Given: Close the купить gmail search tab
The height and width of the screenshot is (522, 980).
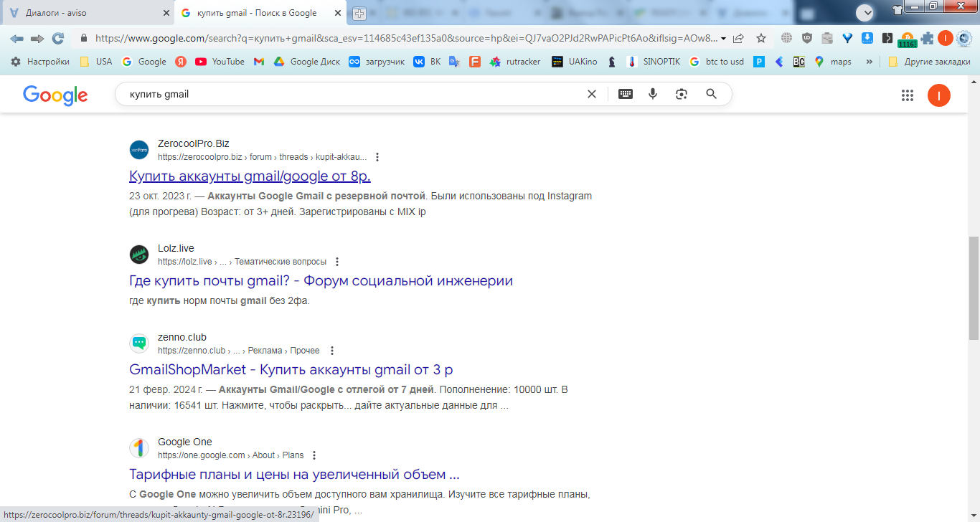Looking at the screenshot, I should [338, 13].
